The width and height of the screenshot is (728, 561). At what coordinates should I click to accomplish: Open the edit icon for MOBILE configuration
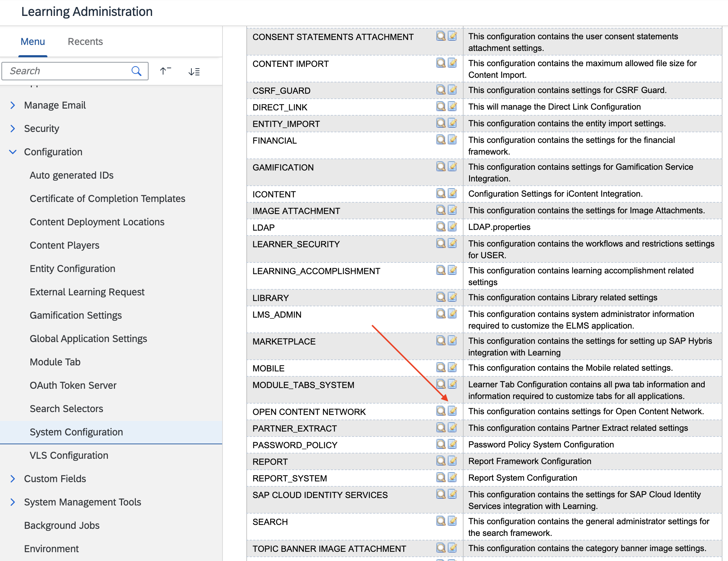click(452, 368)
